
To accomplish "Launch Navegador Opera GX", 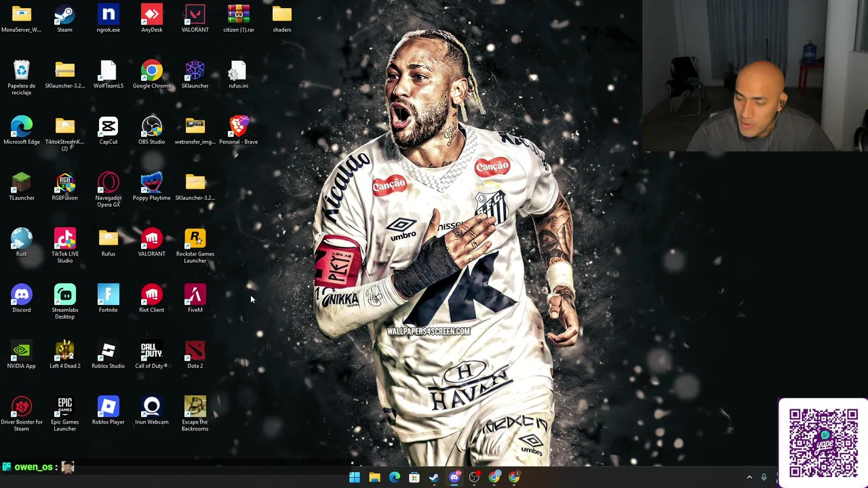I will (108, 190).
